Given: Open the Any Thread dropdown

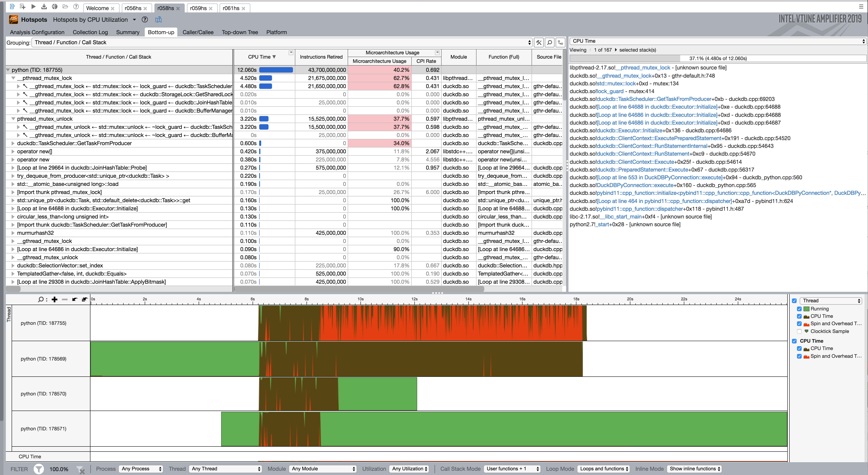Looking at the screenshot, I should coord(225,469).
